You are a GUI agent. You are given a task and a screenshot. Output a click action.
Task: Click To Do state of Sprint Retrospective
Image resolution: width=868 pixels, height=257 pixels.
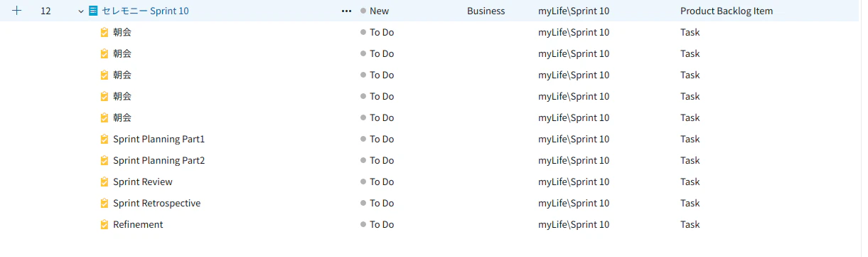pos(377,203)
